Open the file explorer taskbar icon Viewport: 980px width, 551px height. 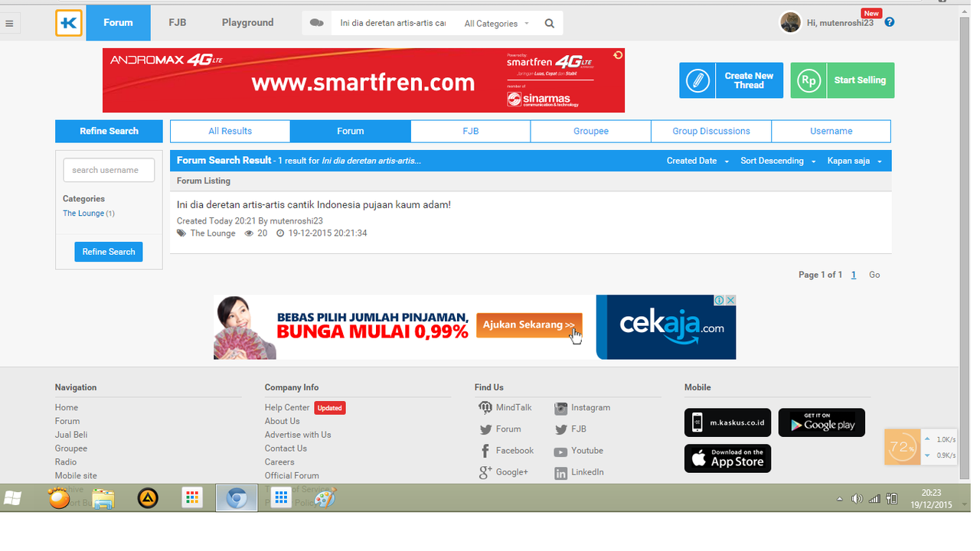point(103,499)
